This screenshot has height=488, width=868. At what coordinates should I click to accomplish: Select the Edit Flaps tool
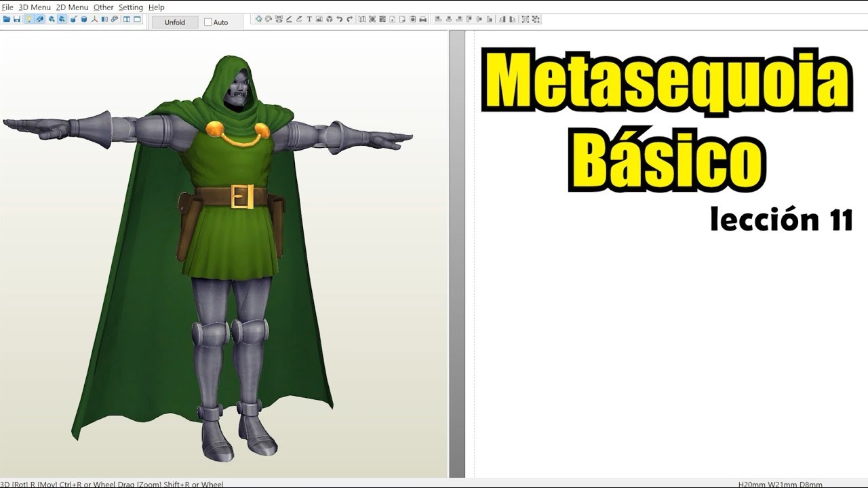point(289,19)
